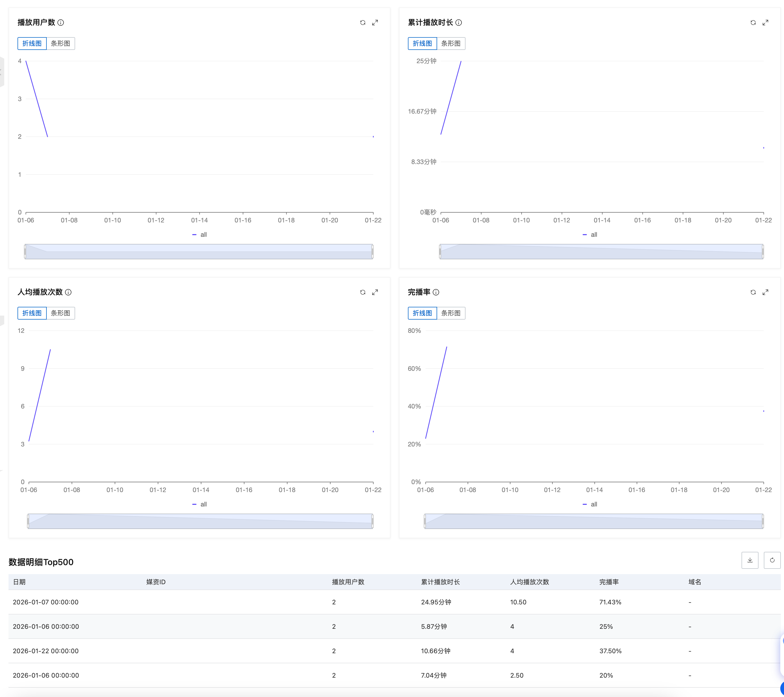The width and height of the screenshot is (784, 697).
Task: Reload the 数据明细Top500 table data
Action: (x=772, y=560)
